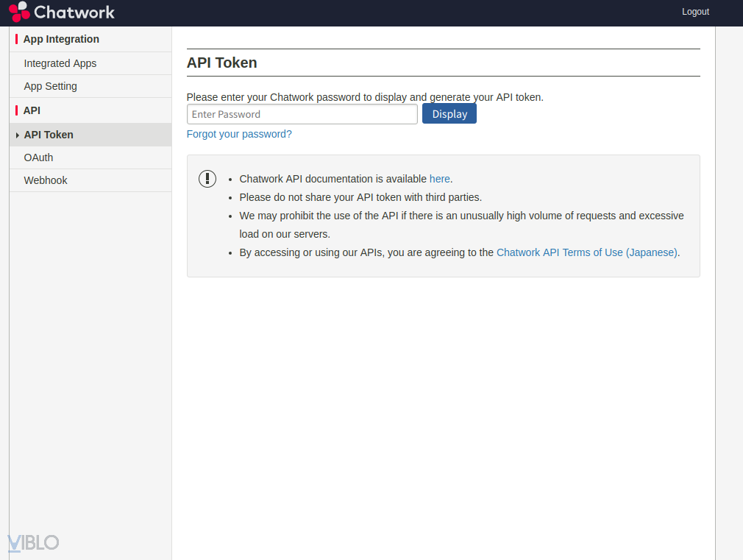Image resolution: width=743 pixels, height=560 pixels.
Task: Open Integrated Apps in the sidebar
Action: coord(60,63)
